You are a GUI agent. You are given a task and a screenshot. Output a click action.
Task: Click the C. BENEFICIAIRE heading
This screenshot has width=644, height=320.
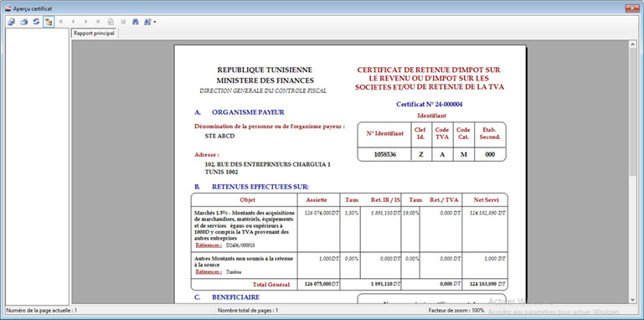pyautogui.click(x=227, y=297)
